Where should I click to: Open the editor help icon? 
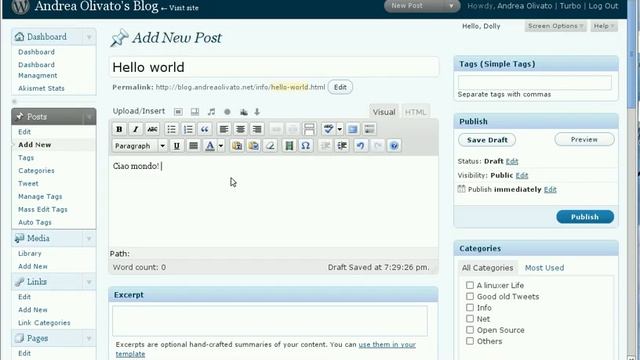pos(394,146)
